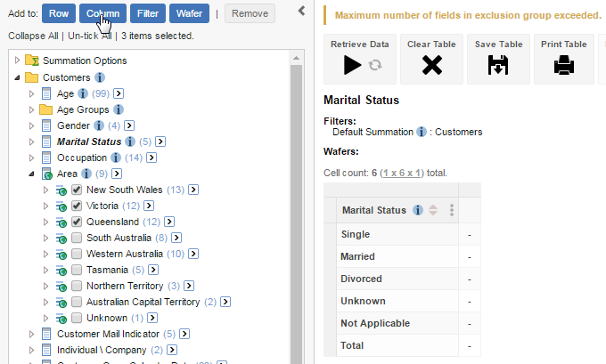Tick the South Australia checkbox

click(x=77, y=238)
